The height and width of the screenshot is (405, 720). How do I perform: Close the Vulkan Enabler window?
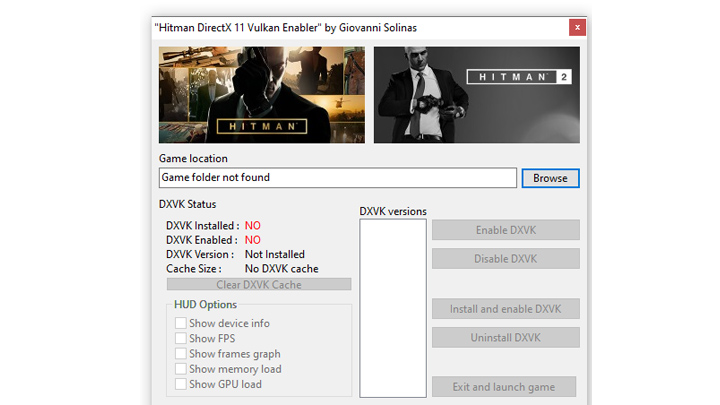pos(577,28)
